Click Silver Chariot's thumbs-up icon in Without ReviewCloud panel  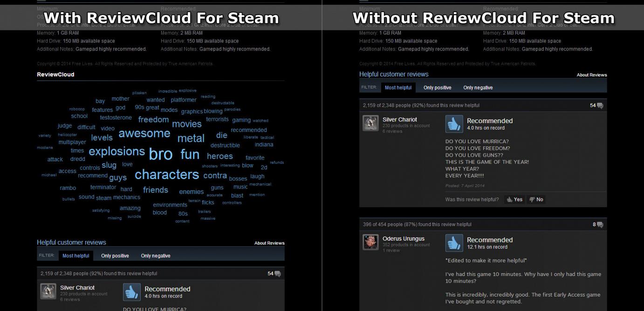[454, 124]
